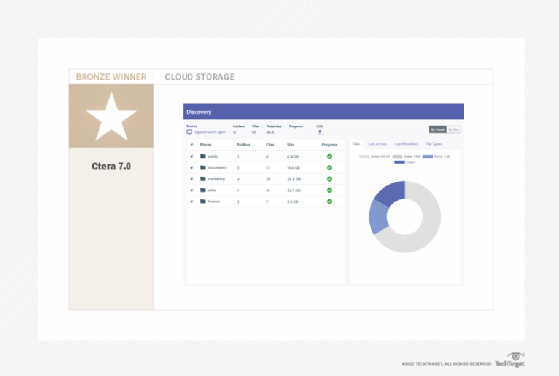The image size is (559, 376).
Task: Click the TechTarget eye logo
Action: tap(516, 356)
